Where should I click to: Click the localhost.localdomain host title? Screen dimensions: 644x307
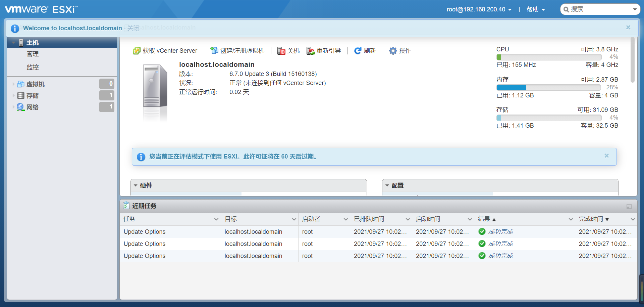coord(217,64)
